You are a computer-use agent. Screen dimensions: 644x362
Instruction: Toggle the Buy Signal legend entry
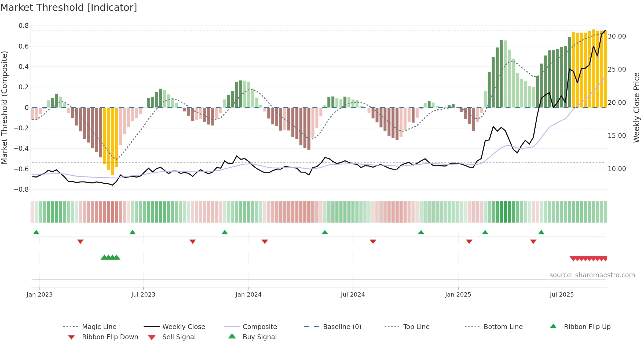pos(252,337)
